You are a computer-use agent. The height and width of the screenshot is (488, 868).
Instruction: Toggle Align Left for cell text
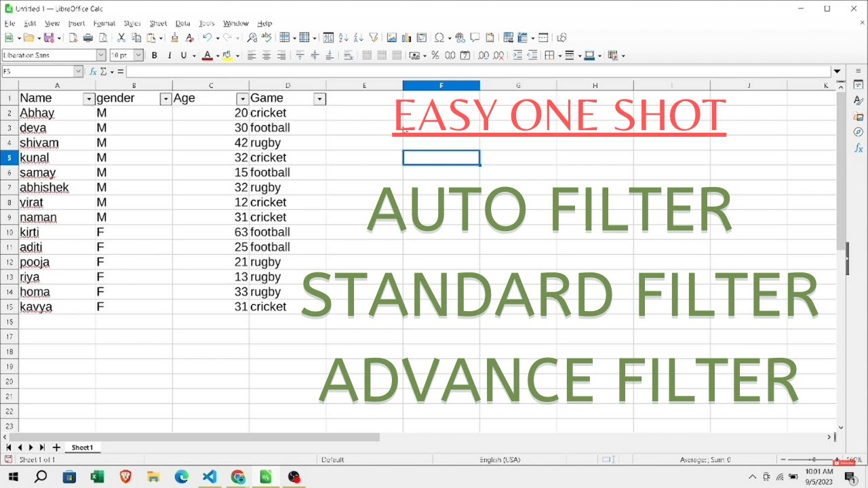tap(252, 56)
